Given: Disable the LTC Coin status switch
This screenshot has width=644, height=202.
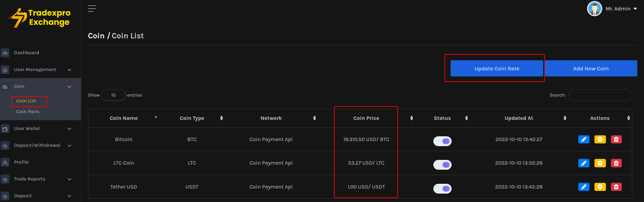Looking at the screenshot, I should tap(442, 165).
